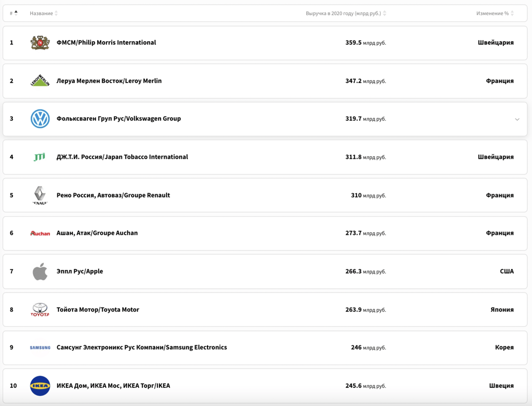
Task: Click revenue value 263.9 млрд руб.
Action: (366, 310)
